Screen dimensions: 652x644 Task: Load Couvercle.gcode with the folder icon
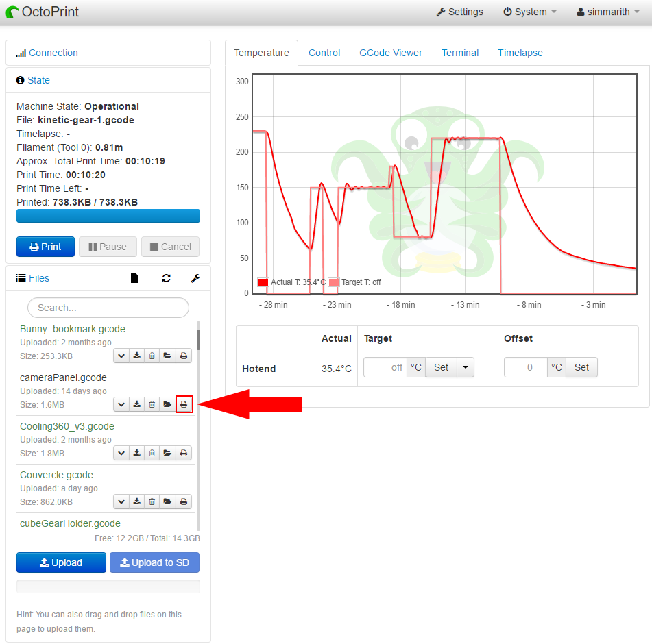(167, 502)
